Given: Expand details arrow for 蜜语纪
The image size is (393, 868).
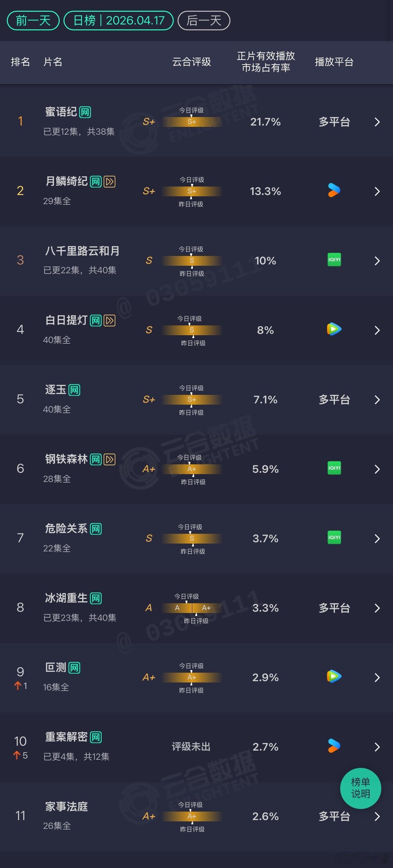Looking at the screenshot, I should point(377,122).
